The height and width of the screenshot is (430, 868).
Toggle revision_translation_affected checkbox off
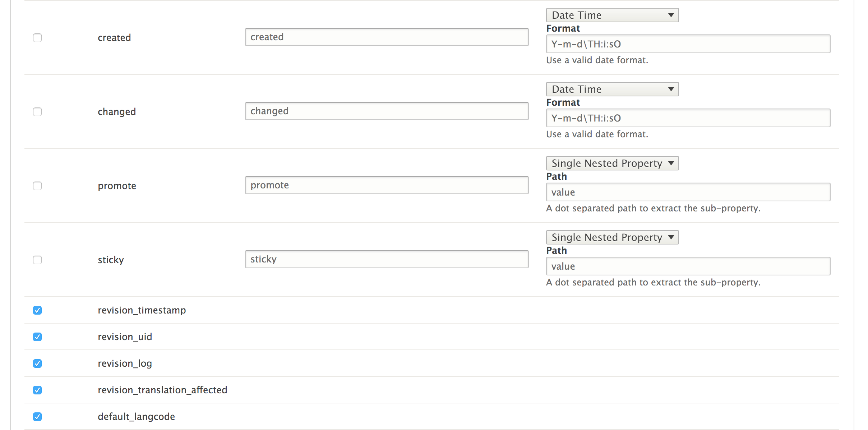pos(37,390)
